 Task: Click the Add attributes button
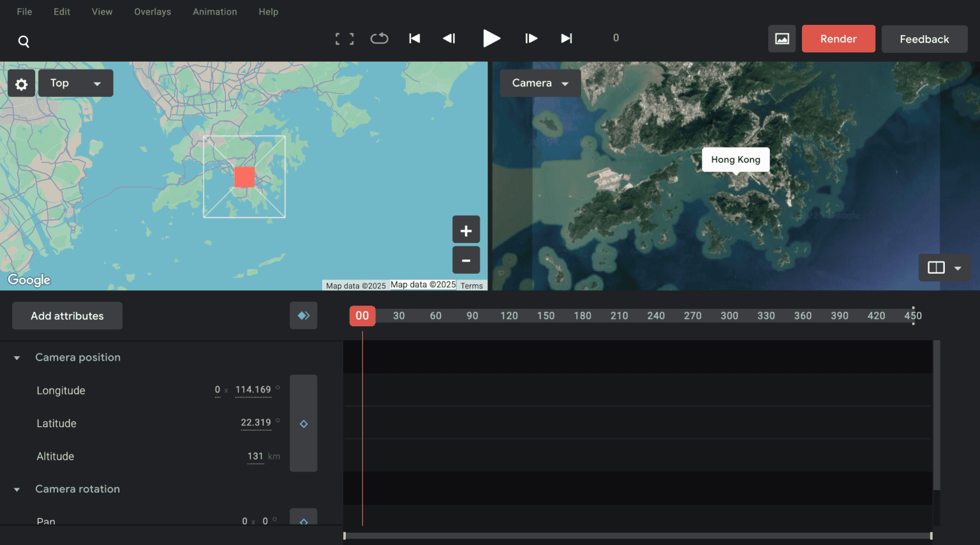coord(66,315)
